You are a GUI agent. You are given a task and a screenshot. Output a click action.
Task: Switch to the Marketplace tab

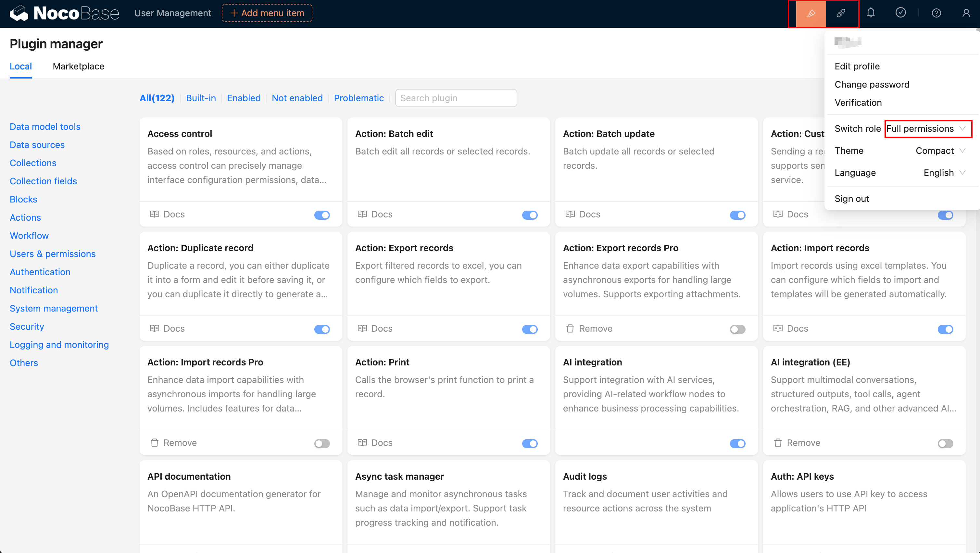[x=78, y=66]
